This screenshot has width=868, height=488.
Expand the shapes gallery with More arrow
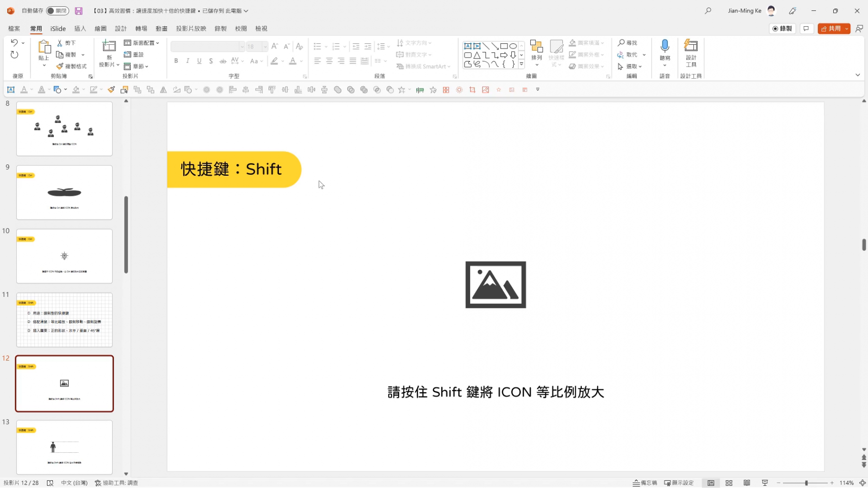coord(521,64)
